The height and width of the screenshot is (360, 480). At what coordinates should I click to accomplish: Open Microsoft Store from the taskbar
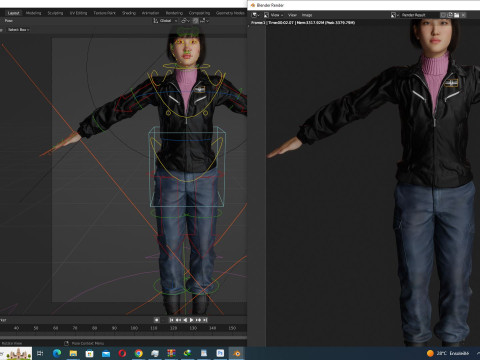[90, 353]
